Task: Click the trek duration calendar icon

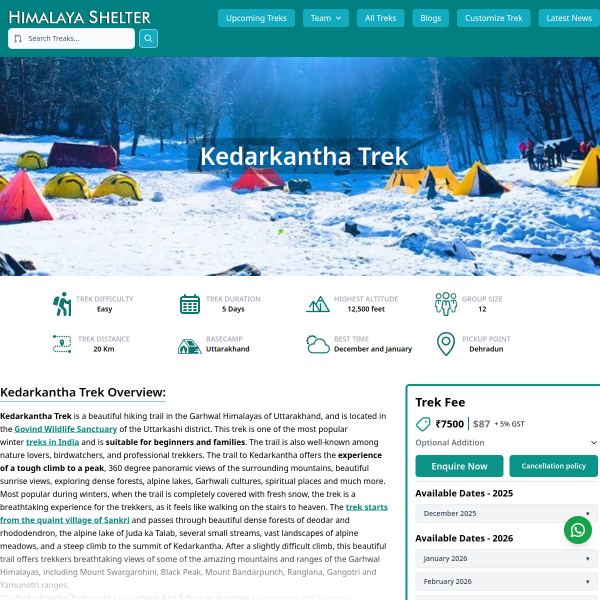Action: click(x=190, y=304)
